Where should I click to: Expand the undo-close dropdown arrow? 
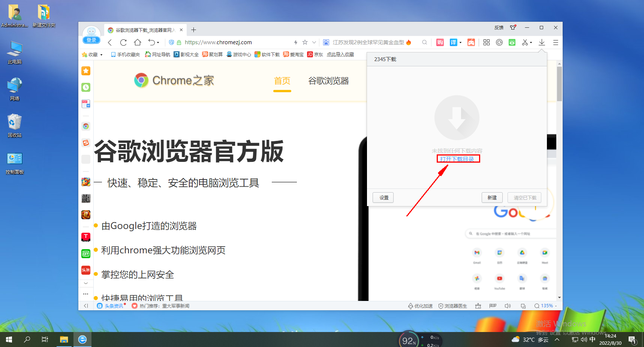[158, 43]
